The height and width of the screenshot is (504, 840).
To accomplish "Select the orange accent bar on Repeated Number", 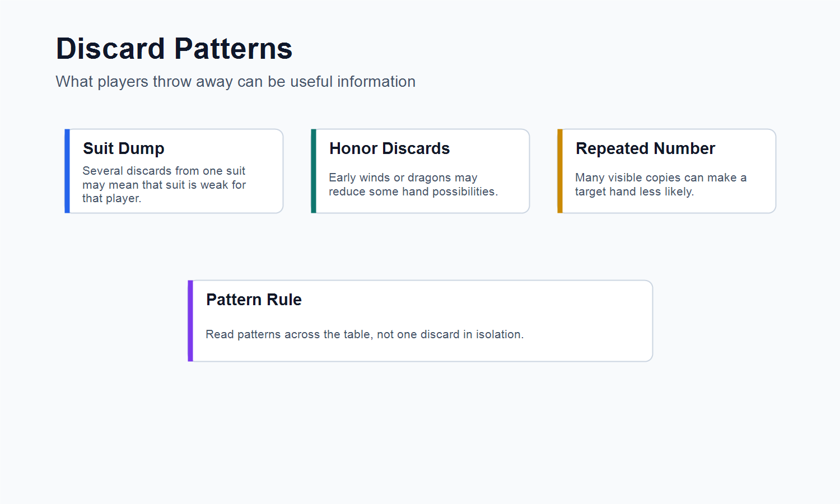I will coord(560,171).
